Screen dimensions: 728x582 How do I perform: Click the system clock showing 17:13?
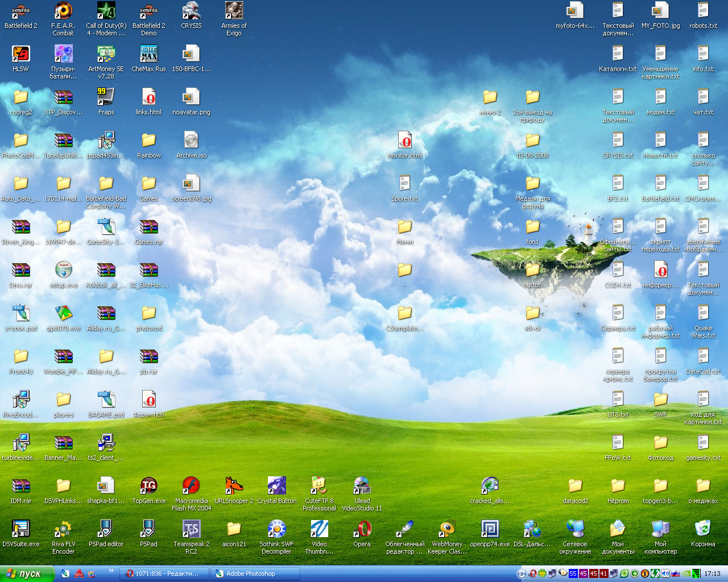(712, 573)
